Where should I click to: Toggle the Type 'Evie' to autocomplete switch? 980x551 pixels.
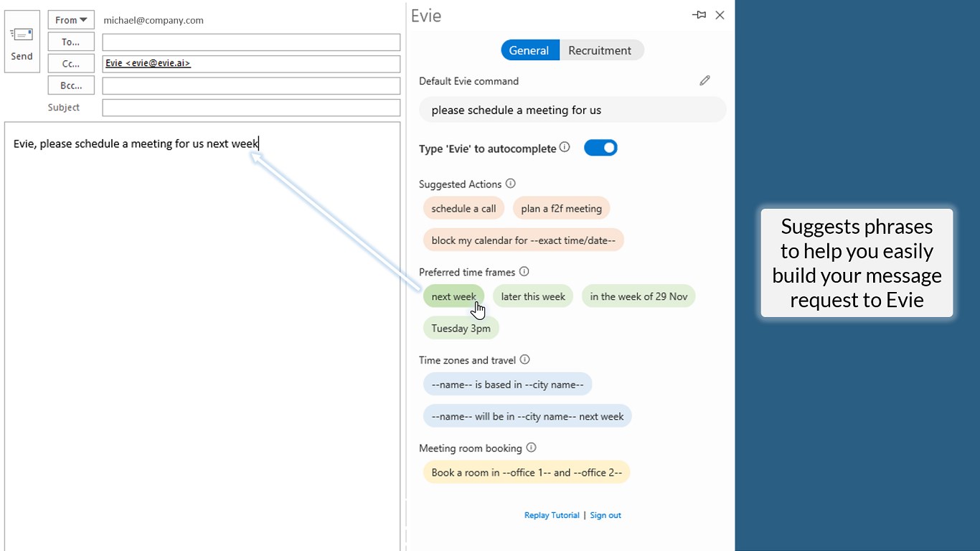tap(600, 148)
